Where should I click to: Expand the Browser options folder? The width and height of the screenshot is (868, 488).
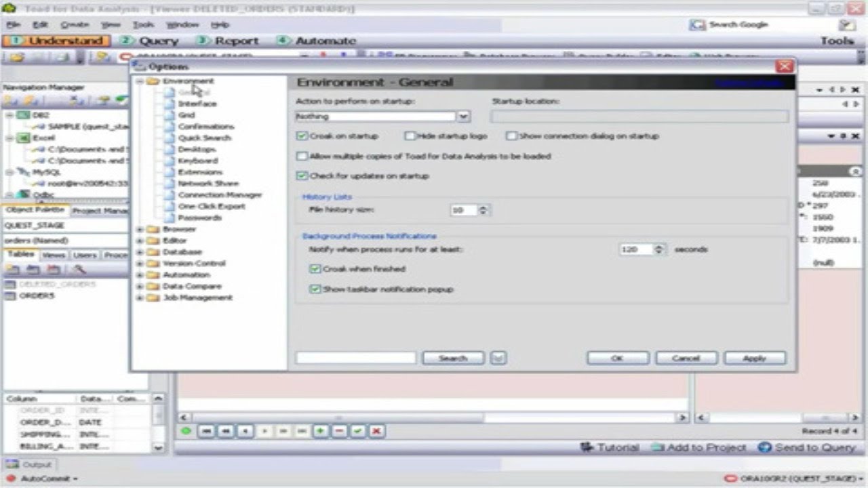pos(140,229)
